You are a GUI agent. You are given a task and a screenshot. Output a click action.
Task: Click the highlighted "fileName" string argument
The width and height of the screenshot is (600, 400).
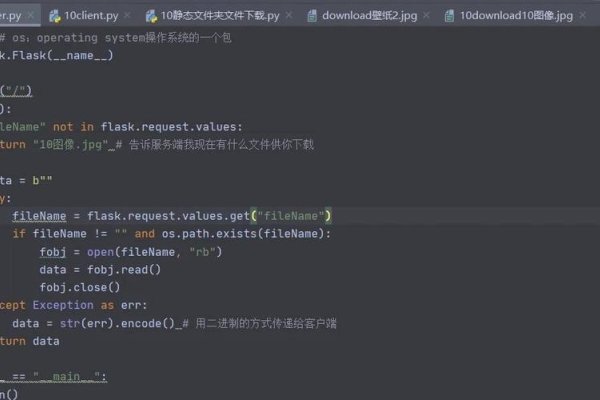(x=291, y=216)
